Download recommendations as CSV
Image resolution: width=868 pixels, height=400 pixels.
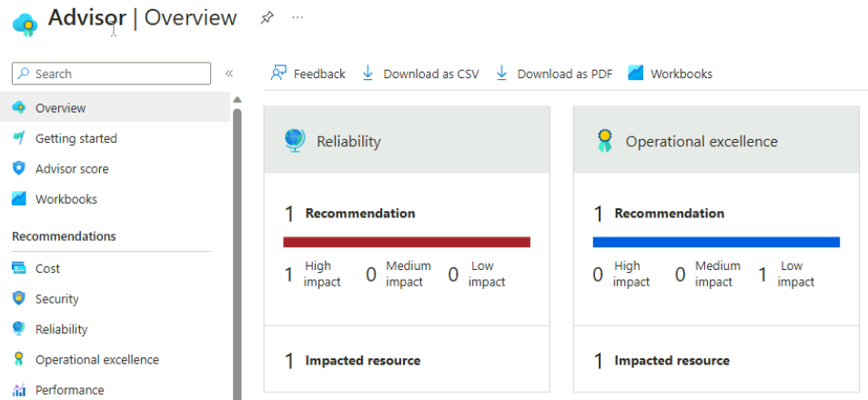click(420, 74)
